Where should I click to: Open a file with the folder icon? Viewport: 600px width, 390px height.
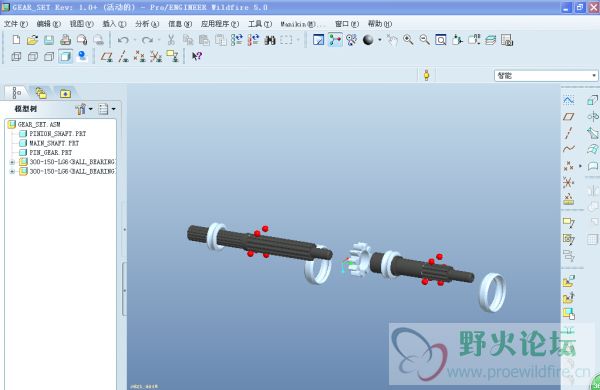click(x=33, y=40)
